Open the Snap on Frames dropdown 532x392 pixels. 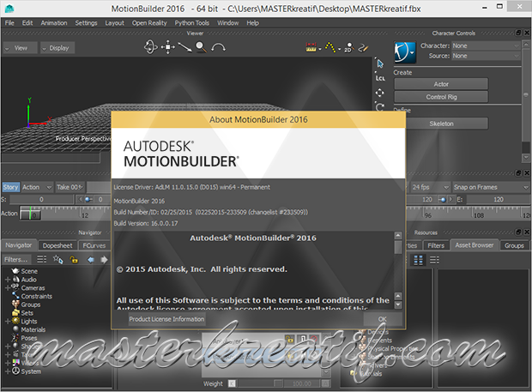coord(491,187)
